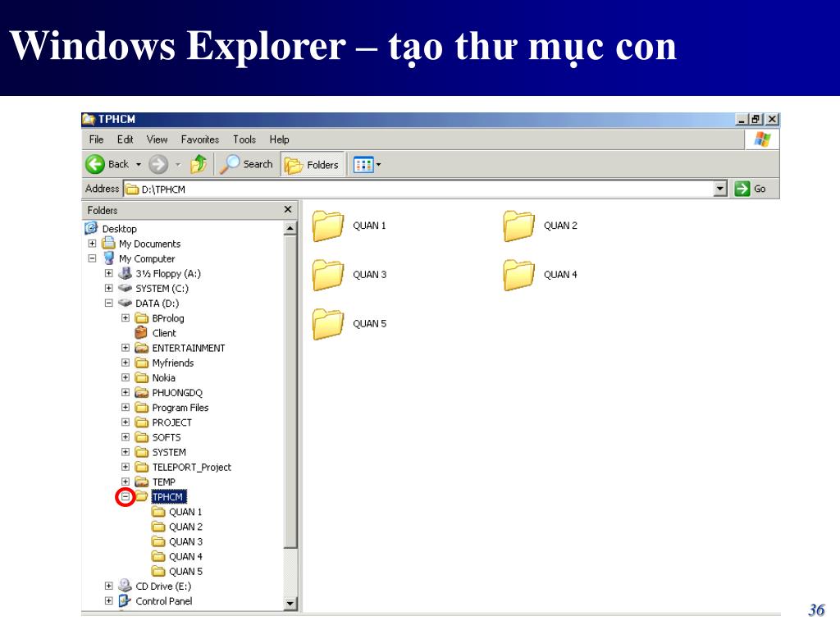Screen dimensions: 840x630
Task: Select My Documents icon in tree
Action: click(108, 243)
